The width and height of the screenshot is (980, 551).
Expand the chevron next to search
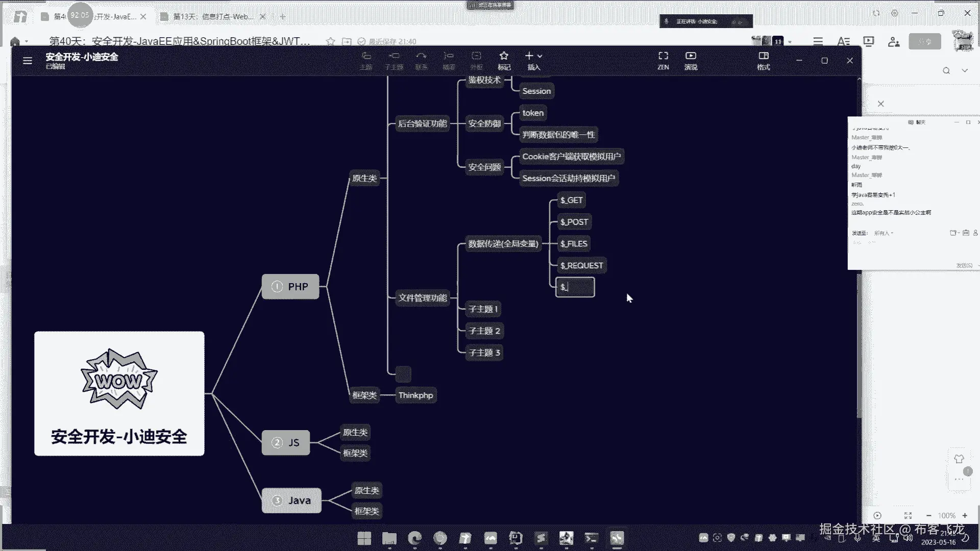click(965, 71)
